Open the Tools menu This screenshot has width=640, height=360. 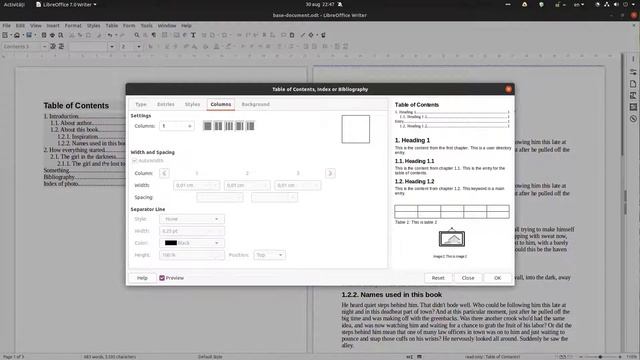click(x=147, y=25)
